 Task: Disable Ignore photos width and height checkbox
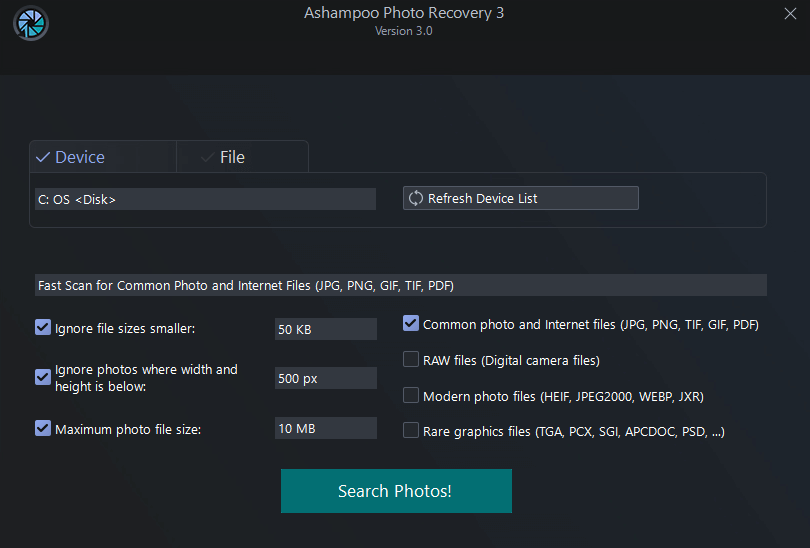tap(43, 377)
